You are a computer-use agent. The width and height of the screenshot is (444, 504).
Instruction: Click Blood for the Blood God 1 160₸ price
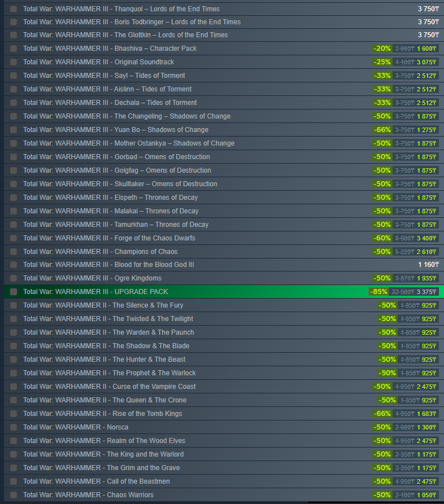428,265
